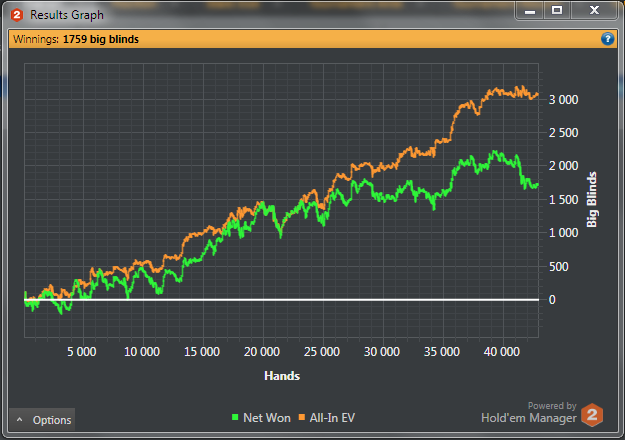Click the 'Winnings: 1759 big blinds' text
Viewport: 625px width, 440px height.
76,39
